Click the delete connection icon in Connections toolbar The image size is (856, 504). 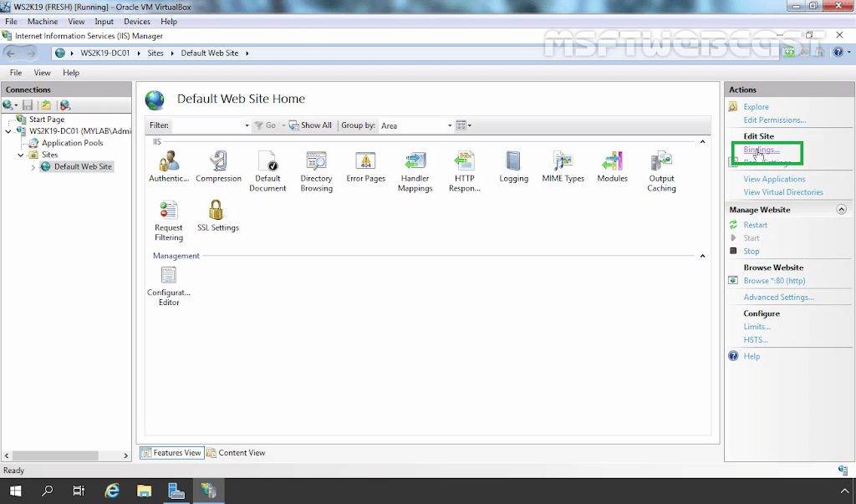point(65,104)
